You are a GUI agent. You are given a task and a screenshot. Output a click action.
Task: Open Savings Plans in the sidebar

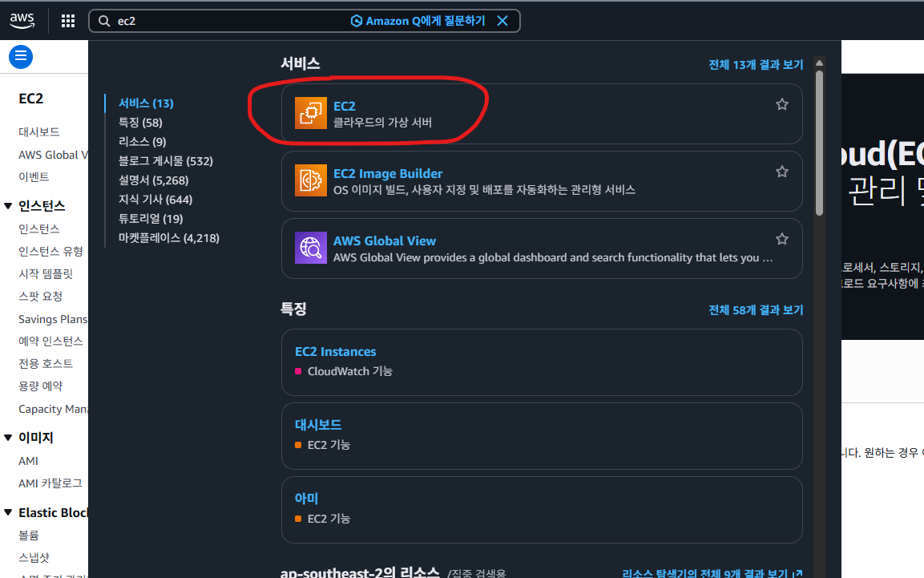point(53,319)
